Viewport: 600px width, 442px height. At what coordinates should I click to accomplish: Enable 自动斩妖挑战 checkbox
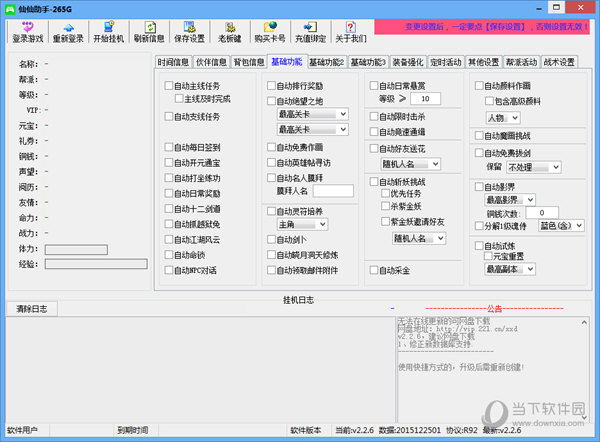[x=374, y=181]
